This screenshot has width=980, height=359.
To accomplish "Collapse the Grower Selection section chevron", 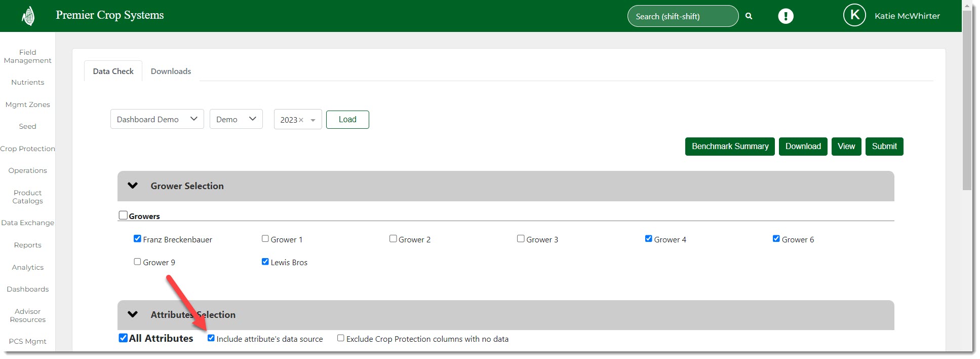I will (x=133, y=186).
